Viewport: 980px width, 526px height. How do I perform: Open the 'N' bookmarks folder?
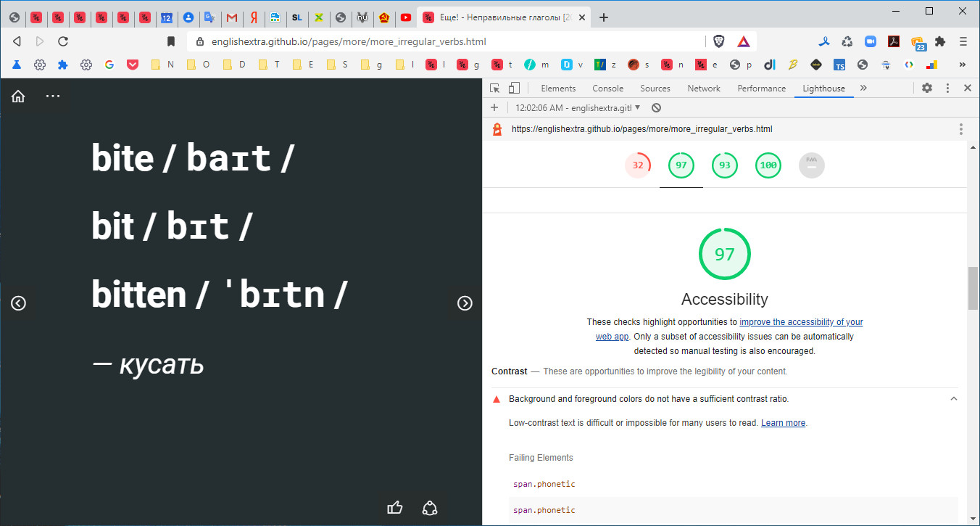[x=163, y=65]
